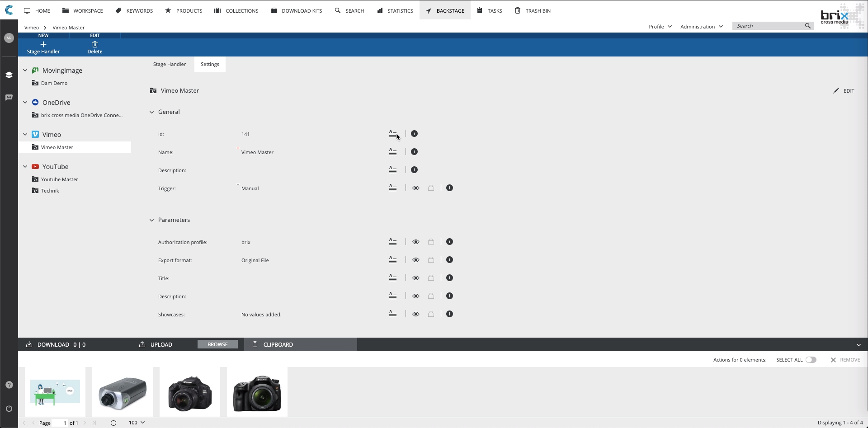Go to the COLLECTIONS menu
The width and height of the screenshot is (868, 428).
click(x=236, y=10)
